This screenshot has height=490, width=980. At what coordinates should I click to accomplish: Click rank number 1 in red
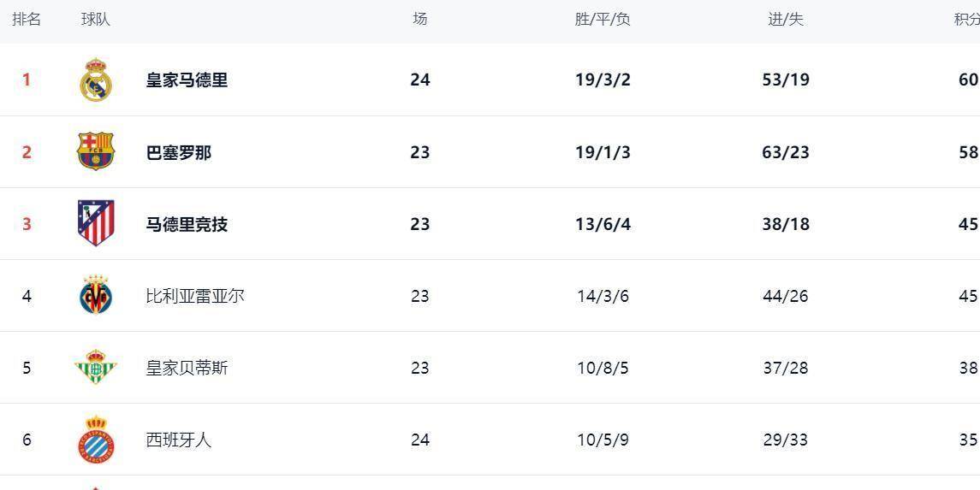tap(27, 80)
